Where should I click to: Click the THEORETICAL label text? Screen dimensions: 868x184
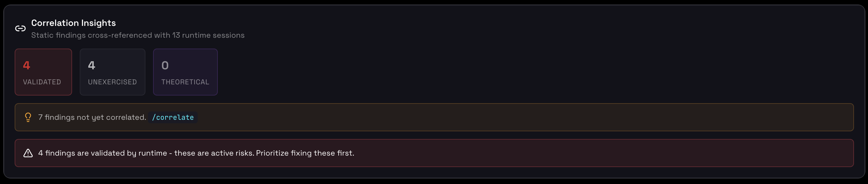click(185, 82)
